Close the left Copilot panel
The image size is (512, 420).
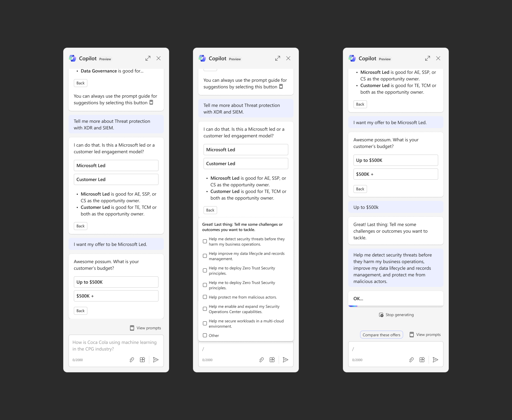click(x=159, y=58)
